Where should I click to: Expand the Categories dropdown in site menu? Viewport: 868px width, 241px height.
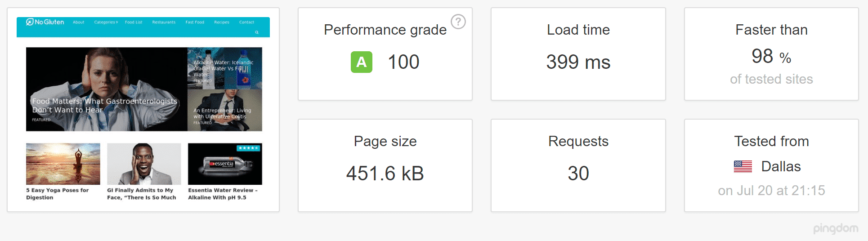point(106,22)
